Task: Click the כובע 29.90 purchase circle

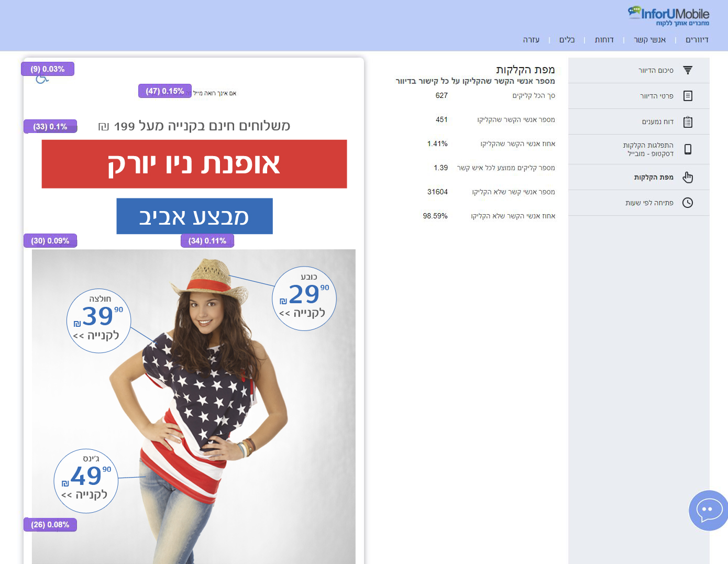Action: tap(304, 298)
